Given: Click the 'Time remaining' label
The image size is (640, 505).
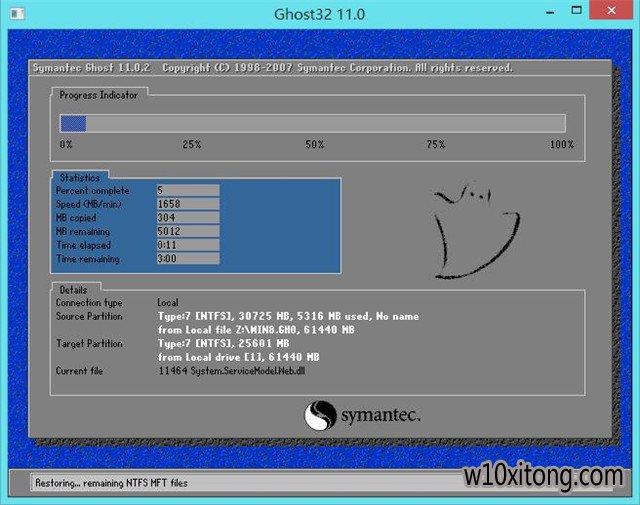Looking at the screenshot, I should 88,259.
